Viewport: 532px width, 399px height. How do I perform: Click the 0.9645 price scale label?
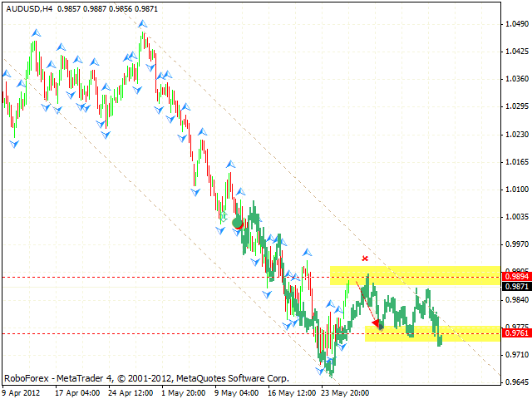[517, 382]
